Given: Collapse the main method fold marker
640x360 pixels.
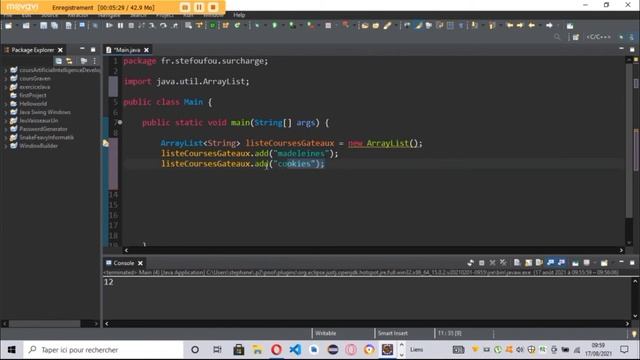Looking at the screenshot, I should pyautogui.click(x=120, y=122).
